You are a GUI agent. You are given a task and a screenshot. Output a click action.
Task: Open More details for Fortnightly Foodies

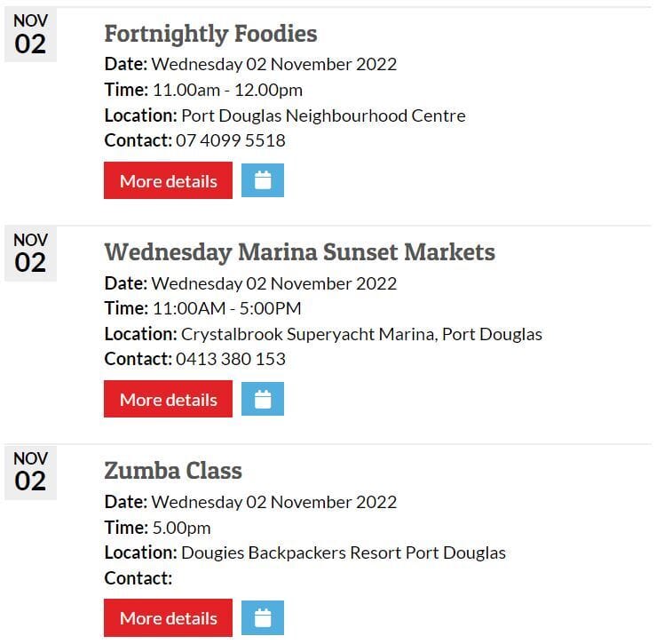168,180
